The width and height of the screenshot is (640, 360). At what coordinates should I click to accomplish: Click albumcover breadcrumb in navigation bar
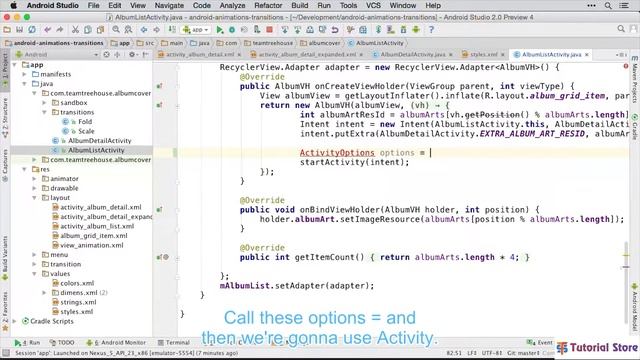pos(320,43)
